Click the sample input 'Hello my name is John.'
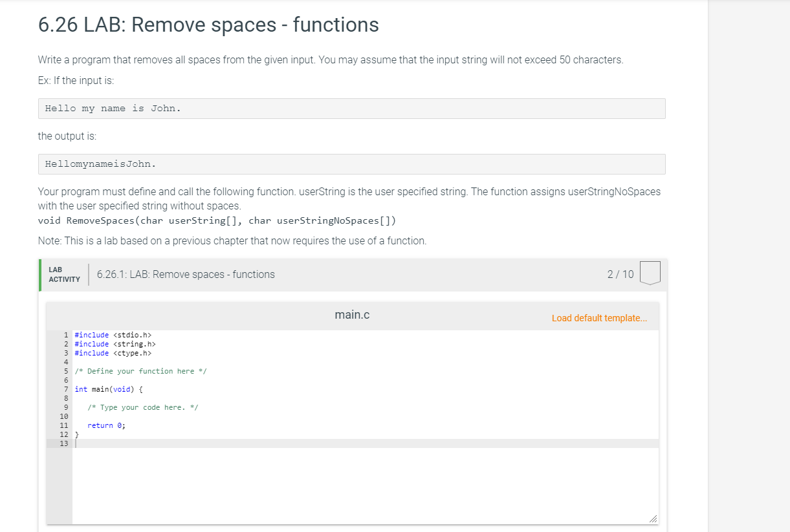 click(113, 109)
